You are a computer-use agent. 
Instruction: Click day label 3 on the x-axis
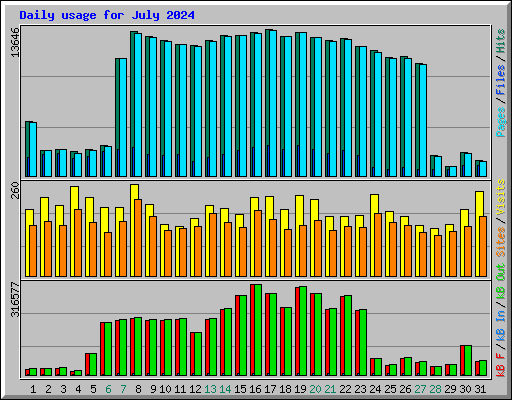pyautogui.click(x=63, y=389)
